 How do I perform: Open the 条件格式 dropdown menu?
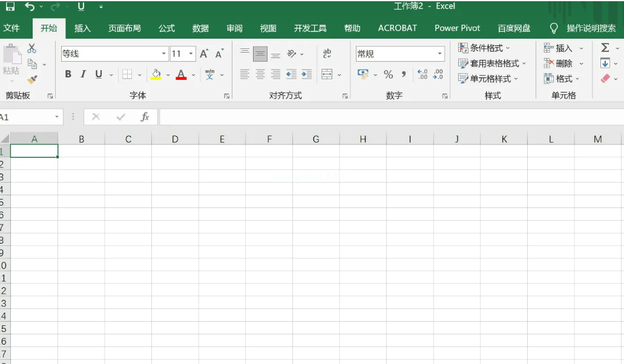[485, 48]
